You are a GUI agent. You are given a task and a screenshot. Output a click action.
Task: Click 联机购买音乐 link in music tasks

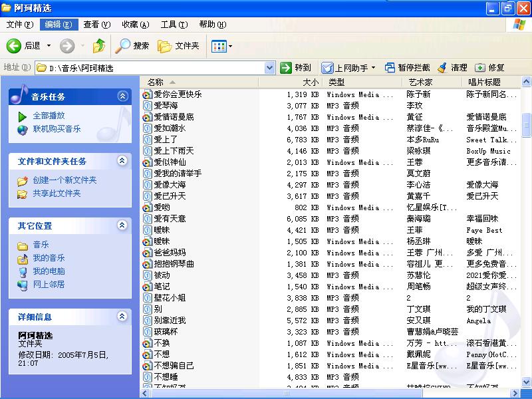57,129
